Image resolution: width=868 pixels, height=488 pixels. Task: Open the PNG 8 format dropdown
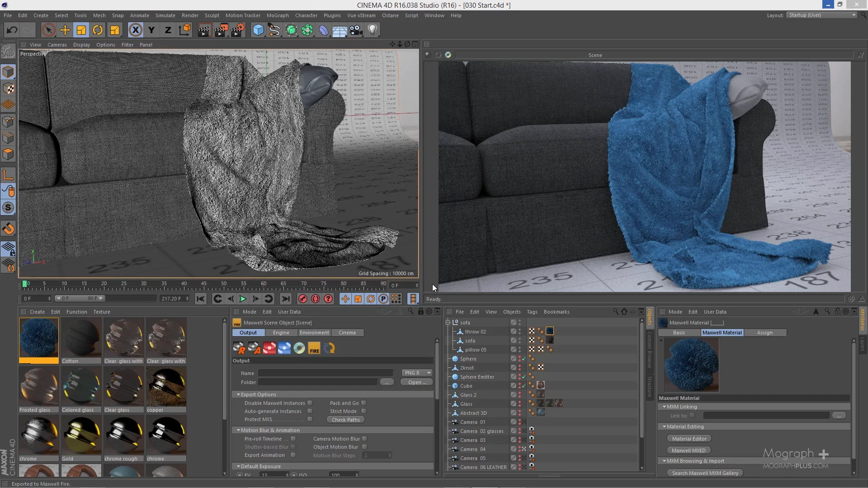[416, 373]
